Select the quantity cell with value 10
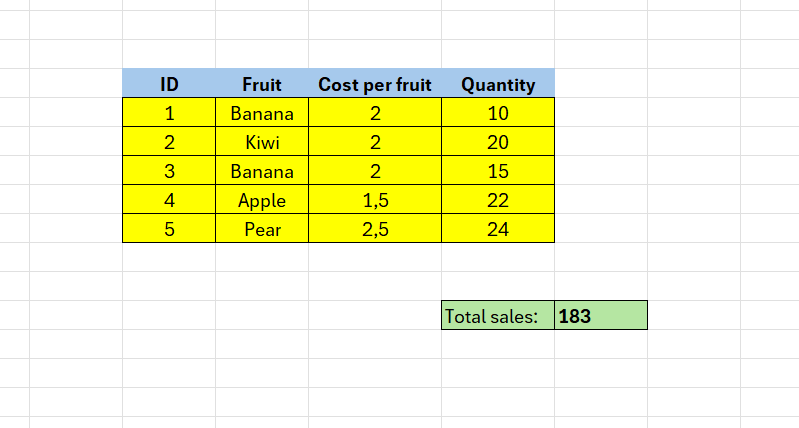The height and width of the screenshot is (428, 799). 498,113
